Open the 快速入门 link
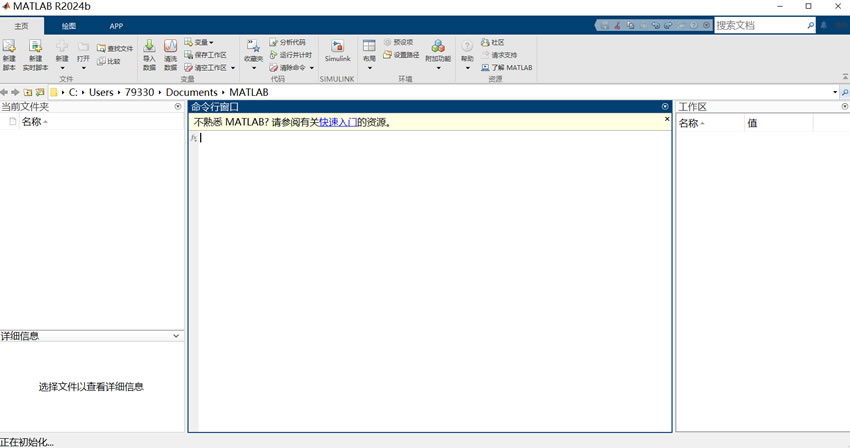 pos(337,122)
